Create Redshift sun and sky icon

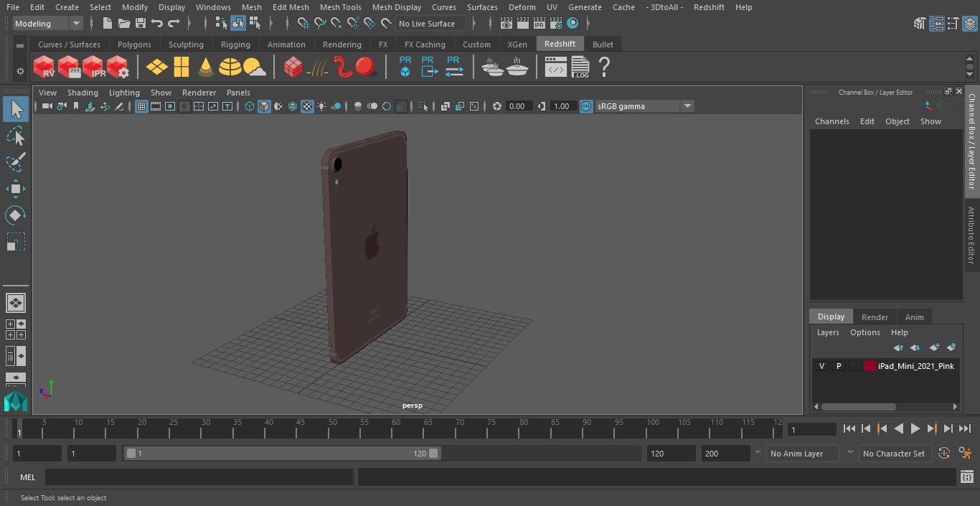[254, 67]
